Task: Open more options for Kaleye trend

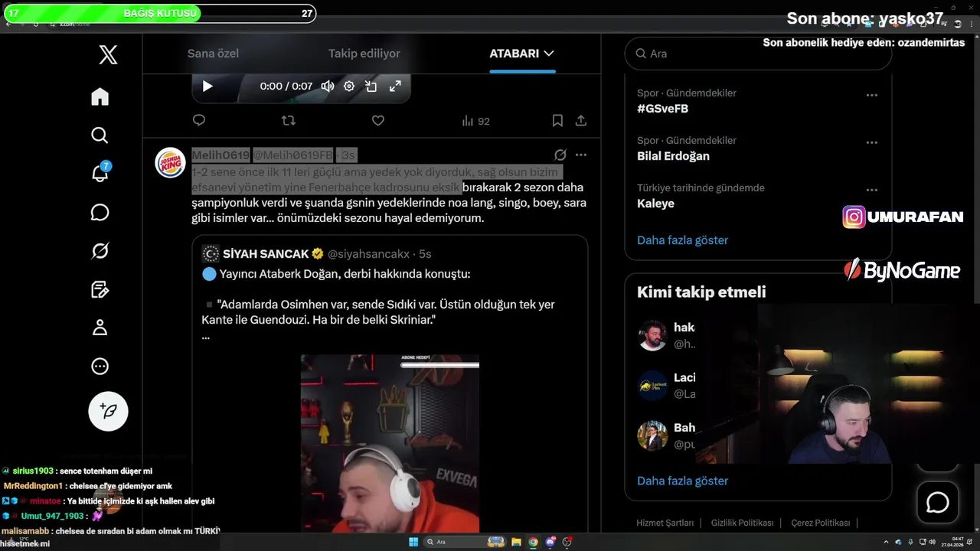Action: pos(871,191)
